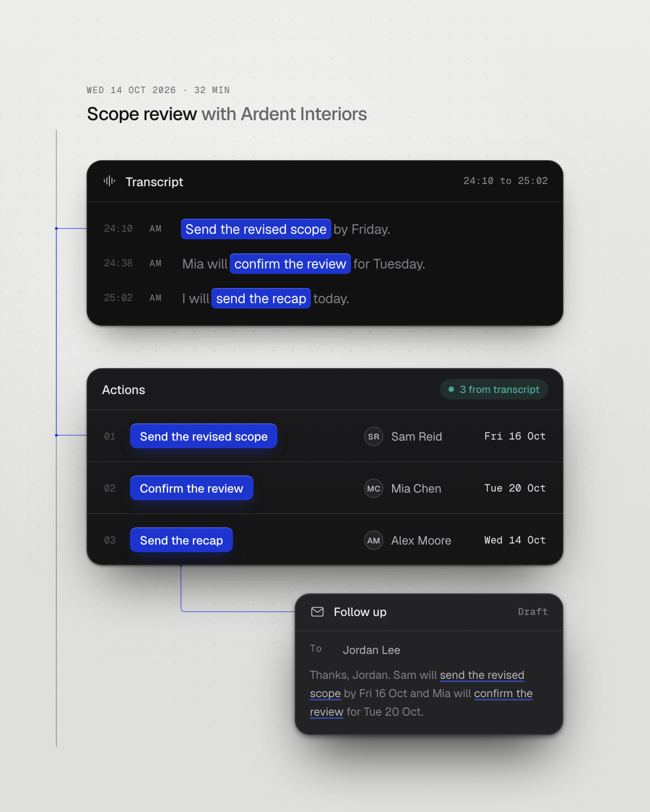The width and height of the screenshot is (650, 812).
Task: Click the 'WED 14 OCT 2026 · 32 MIN' label
Action: tap(158, 90)
